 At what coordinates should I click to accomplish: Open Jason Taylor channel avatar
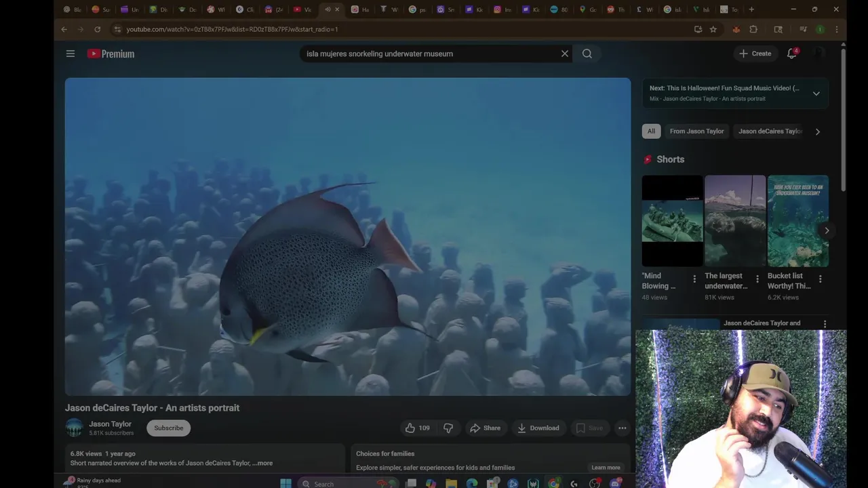pyautogui.click(x=75, y=428)
